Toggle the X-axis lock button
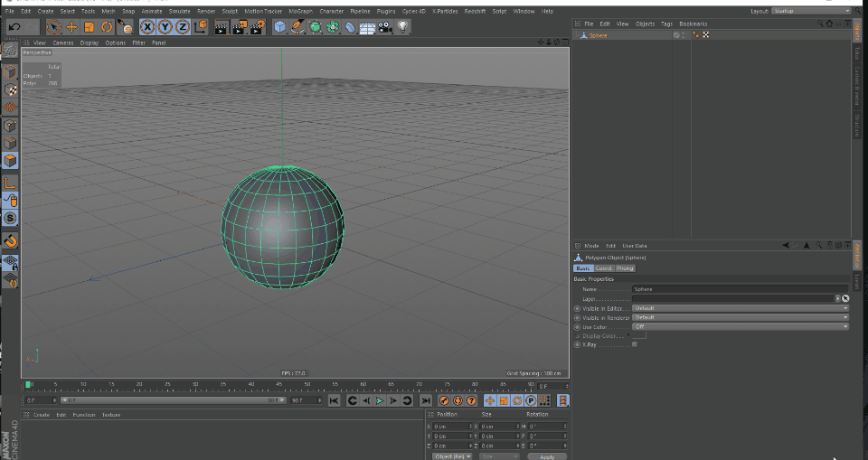The width and height of the screenshot is (868, 460). pos(146,27)
